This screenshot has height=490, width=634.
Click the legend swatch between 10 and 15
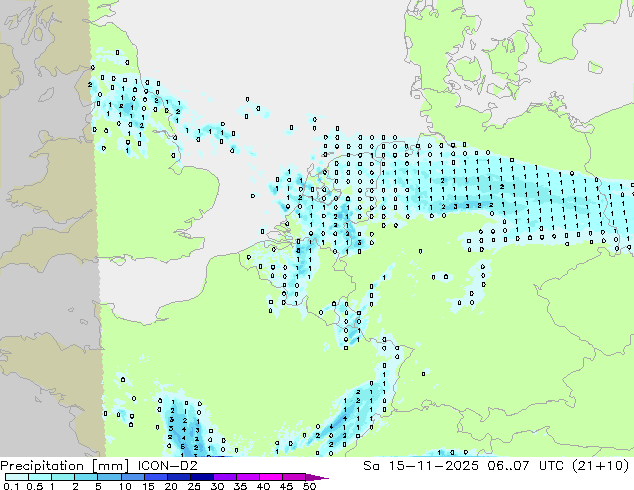click(x=133, y=477)
